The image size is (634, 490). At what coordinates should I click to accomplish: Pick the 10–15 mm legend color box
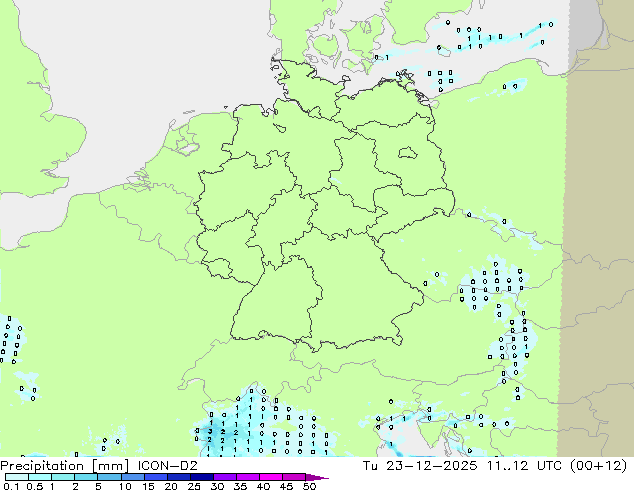pyautogui.click(x=132, y=477)
